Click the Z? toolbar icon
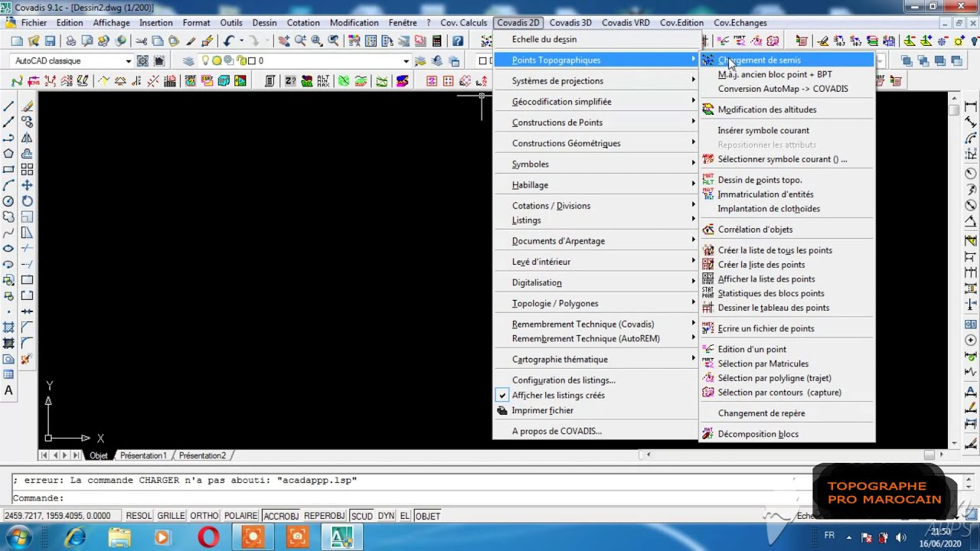This screenshot has width=980, height=551. click(x=290, y=81)
